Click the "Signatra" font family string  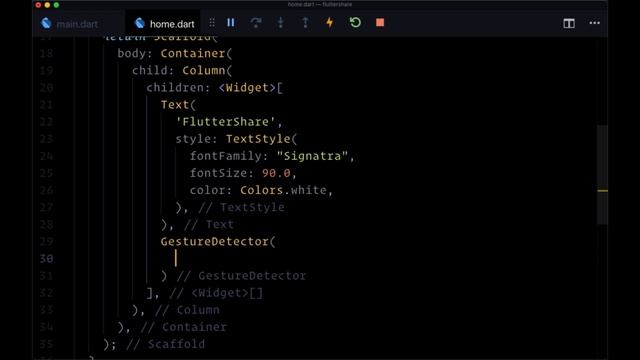point(312,156)
